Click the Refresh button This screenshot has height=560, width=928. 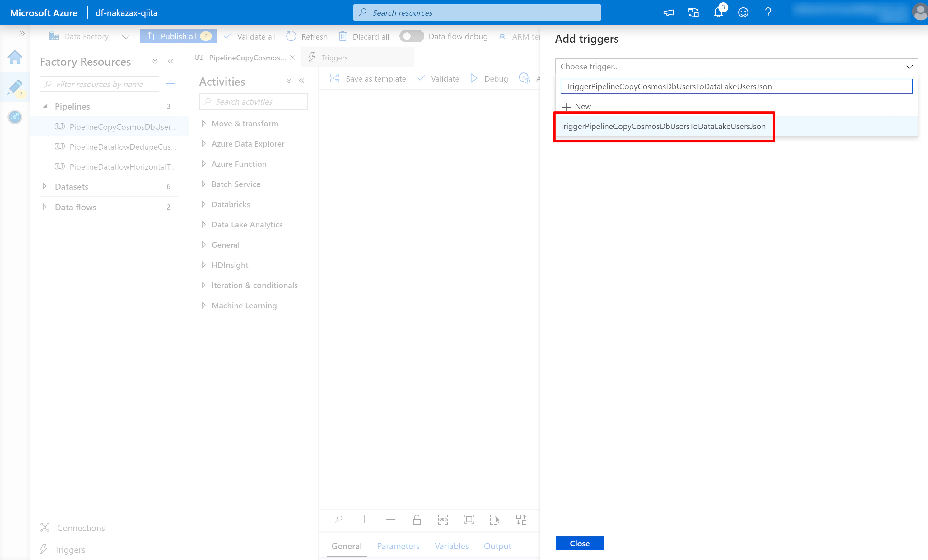(x=307, y=36)
